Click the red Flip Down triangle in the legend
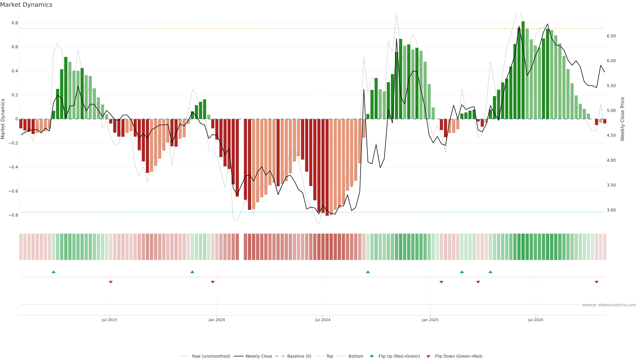 click(x=428, y=356)
